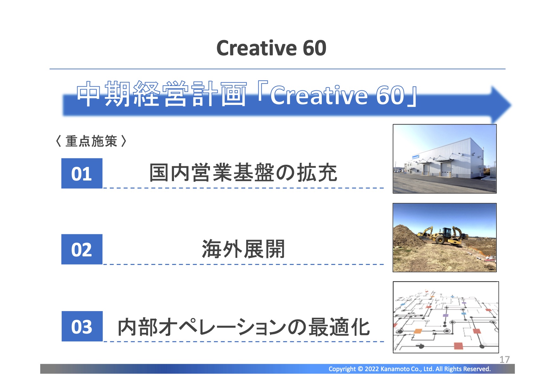The height and width of the screenshot is (392, 555).
Task: Click the page number 17
Action: coord(505,359)
